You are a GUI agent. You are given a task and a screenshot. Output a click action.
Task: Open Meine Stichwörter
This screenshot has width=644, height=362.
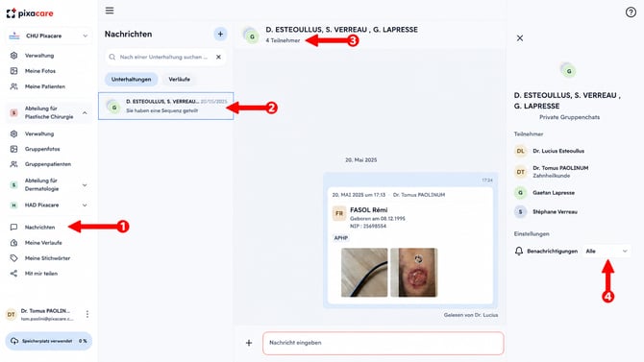pos(48,258)
